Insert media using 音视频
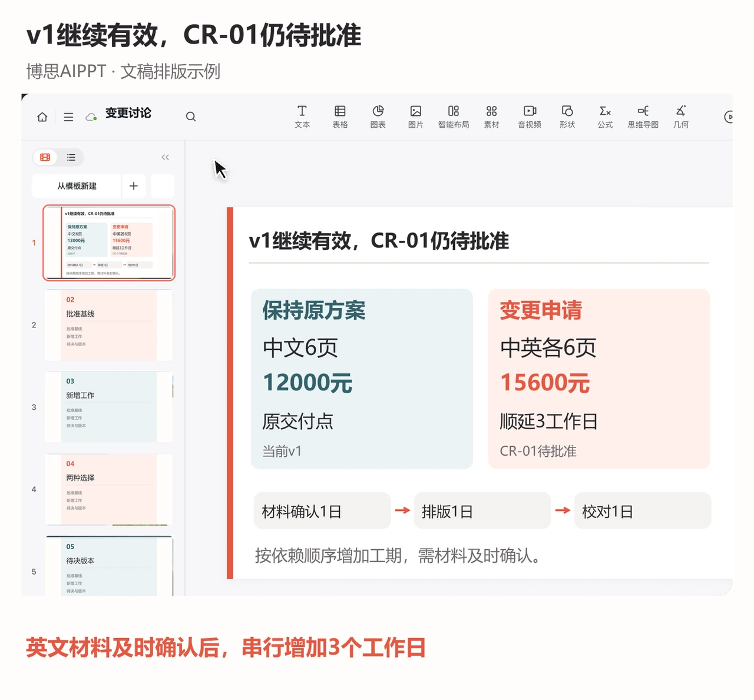The width and height of the screenshot is (754, 700). click(x=530, y=117)
